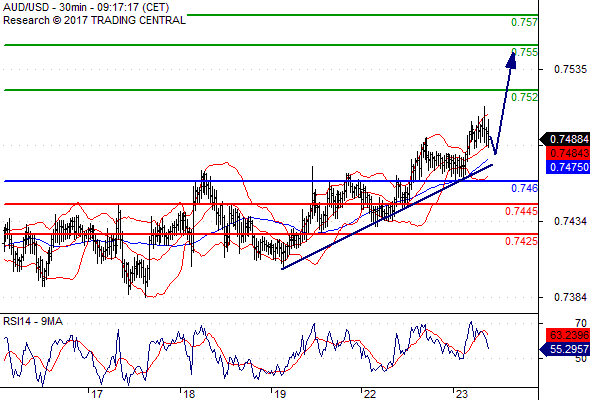Image resolution: width=590 pixels, height=400 pixels.
Task: Click the RSI14 - 9MA indicator label
Action: (x=33, y=321)
